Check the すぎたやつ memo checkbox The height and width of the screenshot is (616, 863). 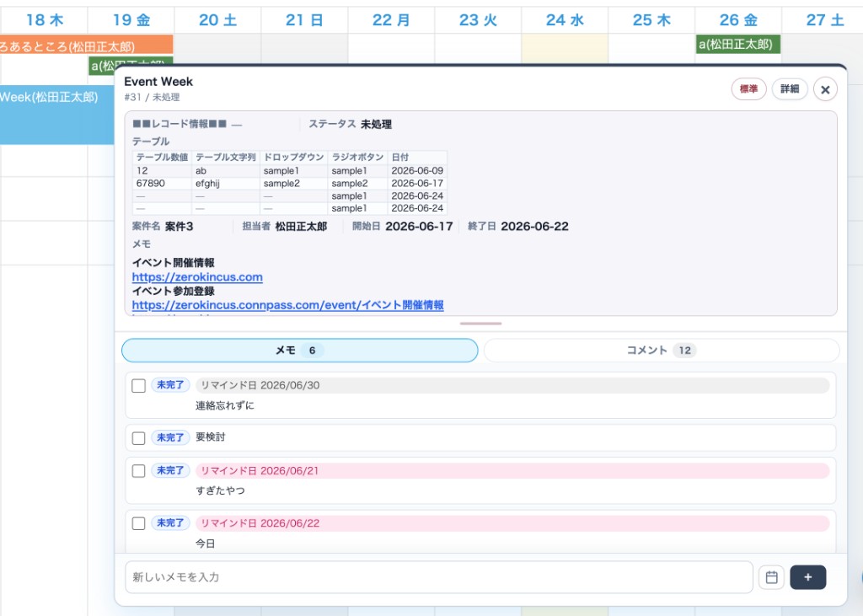coord(139,471)
